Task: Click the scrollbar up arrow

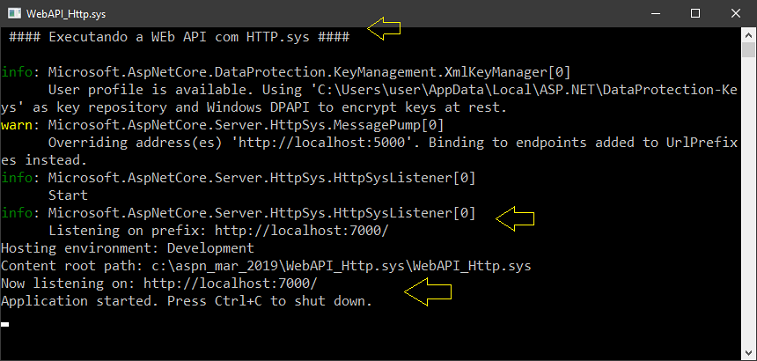Action: [748, 35]
